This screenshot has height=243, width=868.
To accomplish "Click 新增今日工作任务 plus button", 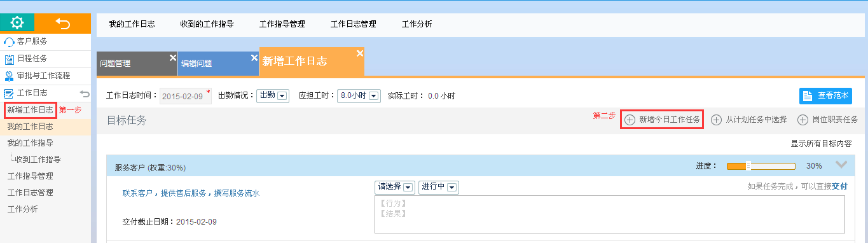I will click(x=662, y=120).
